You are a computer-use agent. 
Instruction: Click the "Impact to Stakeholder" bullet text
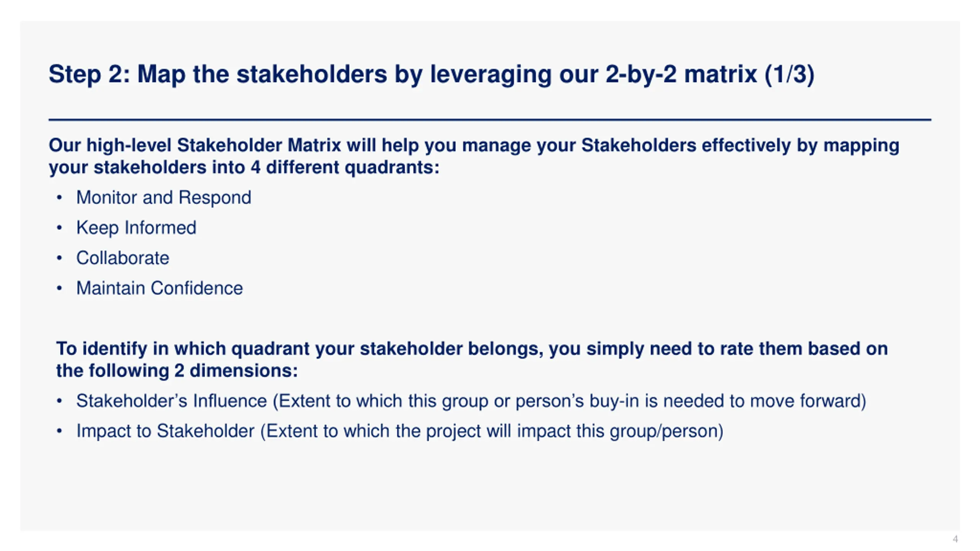pos(165,431)
